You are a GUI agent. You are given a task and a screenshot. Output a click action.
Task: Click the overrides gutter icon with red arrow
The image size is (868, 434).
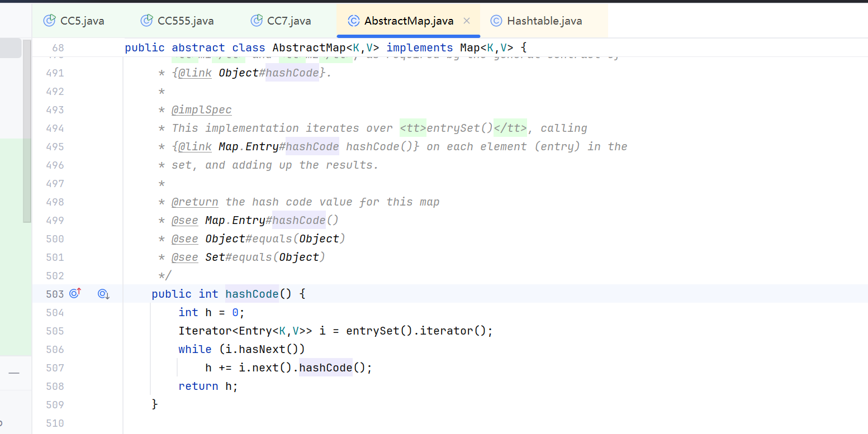(x=75, y=293)
